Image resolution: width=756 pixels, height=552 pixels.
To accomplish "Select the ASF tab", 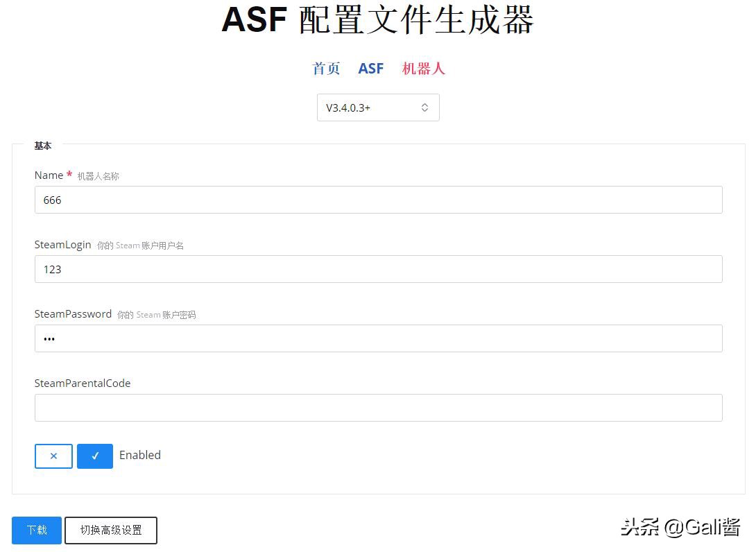I will 371,68.
